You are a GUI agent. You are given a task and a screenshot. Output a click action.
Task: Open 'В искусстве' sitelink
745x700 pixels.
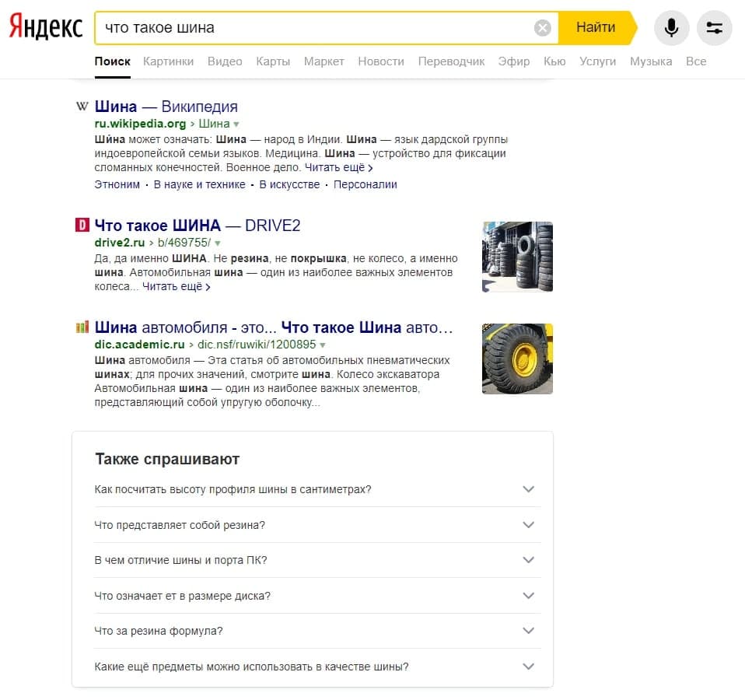point(289,184)
